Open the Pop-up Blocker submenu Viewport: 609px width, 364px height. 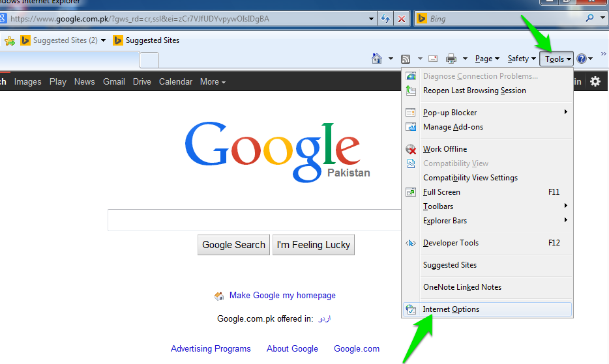point(488,113)
